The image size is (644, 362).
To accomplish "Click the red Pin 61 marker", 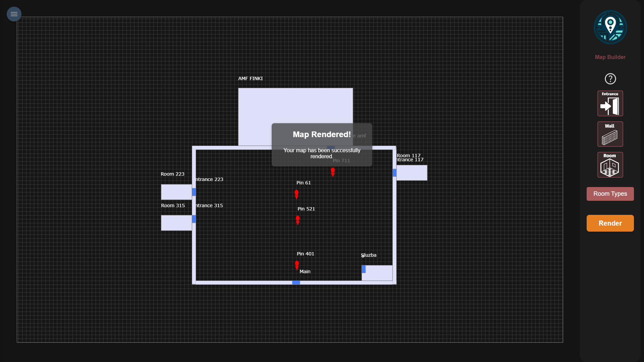I will (297, 194).
